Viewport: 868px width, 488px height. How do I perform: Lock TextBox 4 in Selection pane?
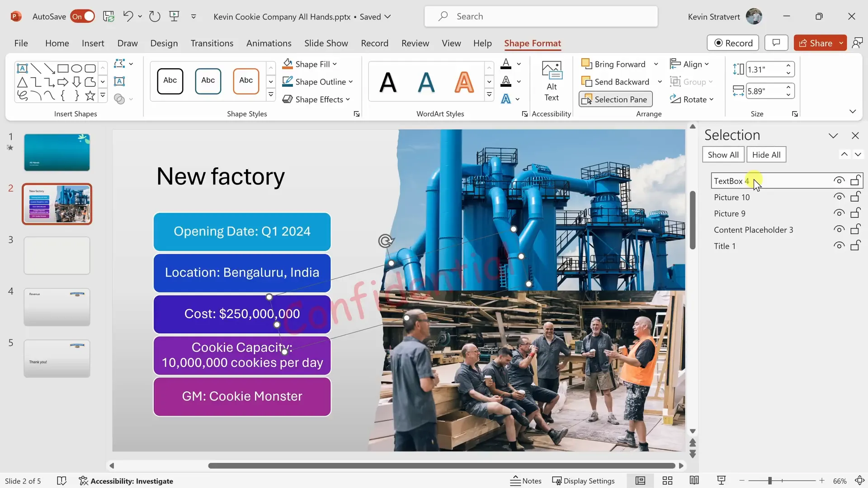[855, 180]
